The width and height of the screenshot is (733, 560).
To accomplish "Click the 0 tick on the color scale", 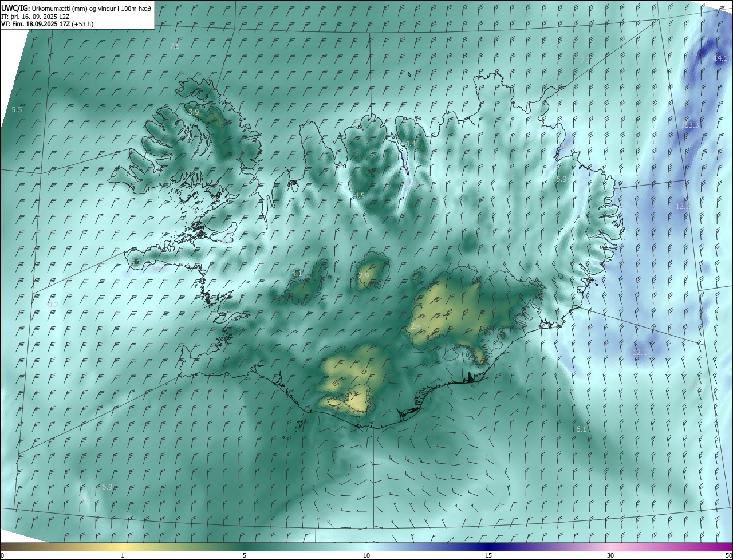I will coord(2,556).
